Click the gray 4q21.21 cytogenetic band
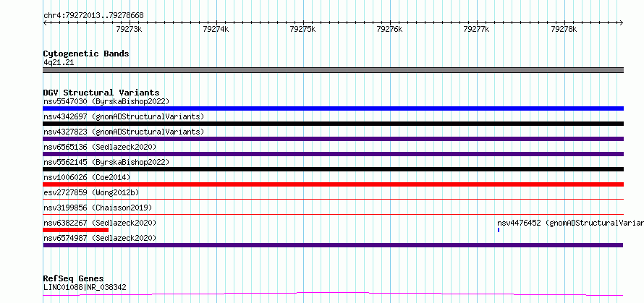Image resolution: width=644 pixels, height=303 pixels. coord(333,70)
